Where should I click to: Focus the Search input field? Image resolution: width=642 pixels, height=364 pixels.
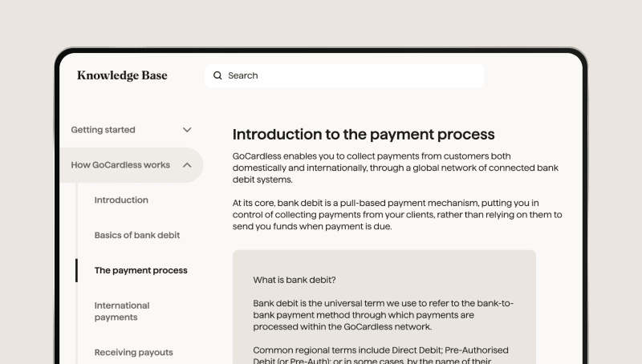click(x=344, y=75)
